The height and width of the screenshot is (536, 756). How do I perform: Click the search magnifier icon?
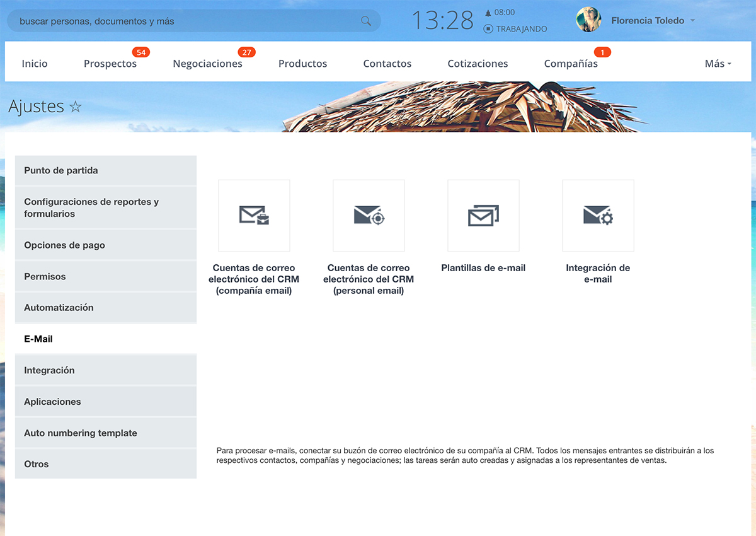[366, 21]
